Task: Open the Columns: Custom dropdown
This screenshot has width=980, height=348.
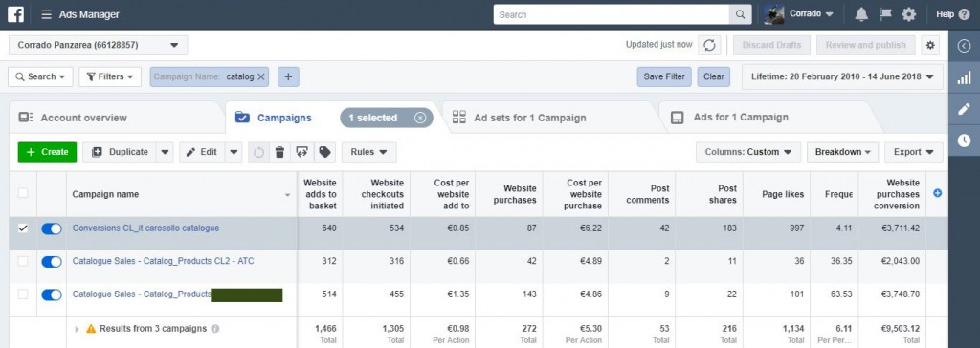Action: (748, 152)
